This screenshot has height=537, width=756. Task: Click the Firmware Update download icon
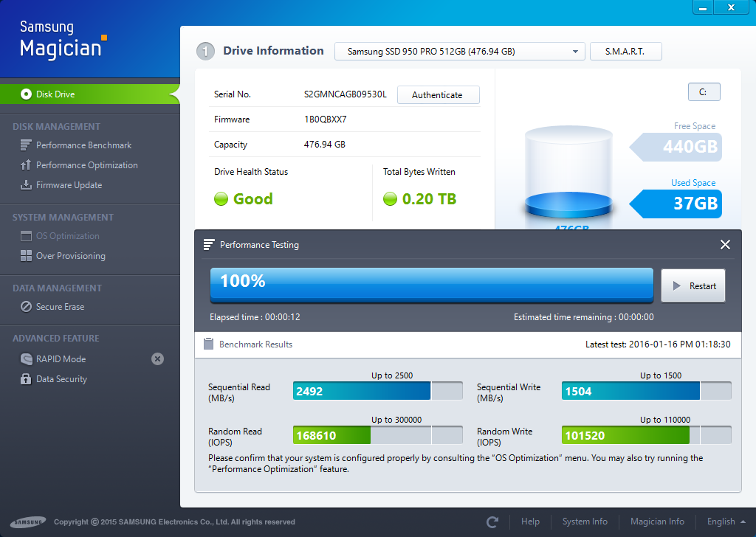click(x=26, y=185)
